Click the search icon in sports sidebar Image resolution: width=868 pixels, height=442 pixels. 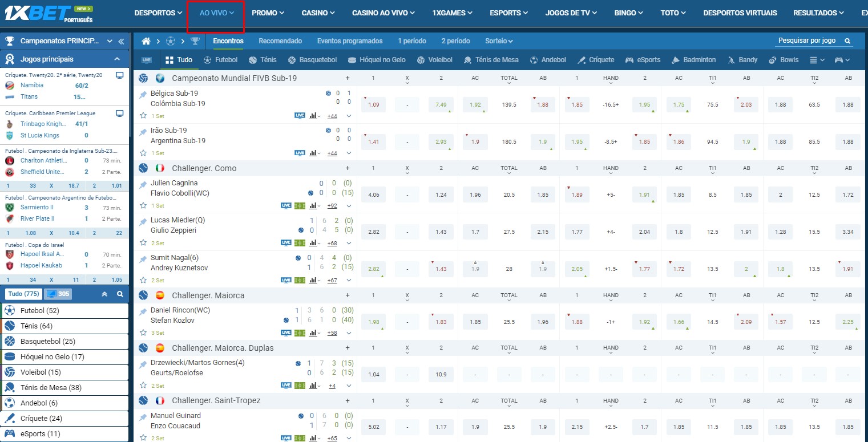click(120, 294)
